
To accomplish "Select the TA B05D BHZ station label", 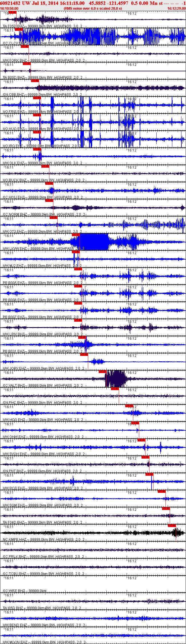I will [x=14, y=78].
